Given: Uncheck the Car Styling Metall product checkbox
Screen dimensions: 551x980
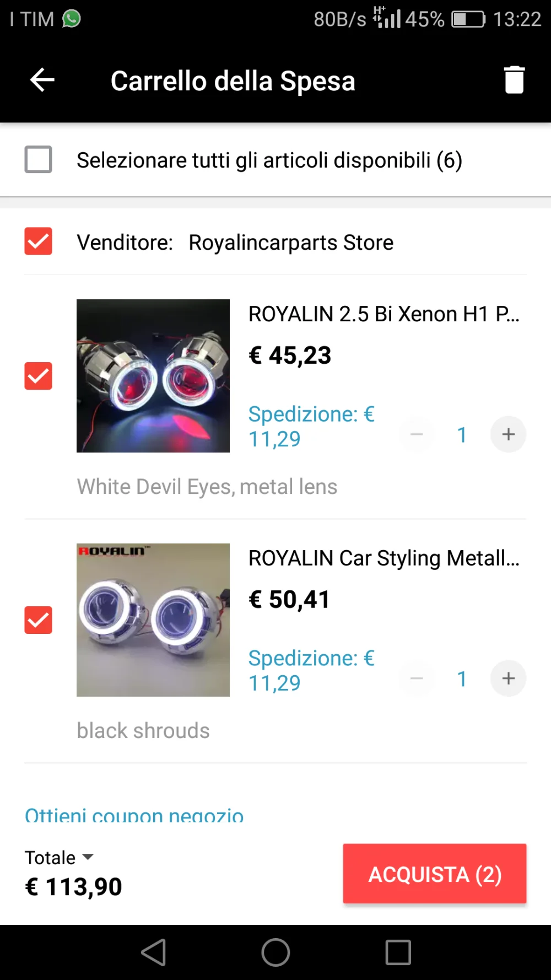Looking at the screenshot, I should tap(38, 620).
